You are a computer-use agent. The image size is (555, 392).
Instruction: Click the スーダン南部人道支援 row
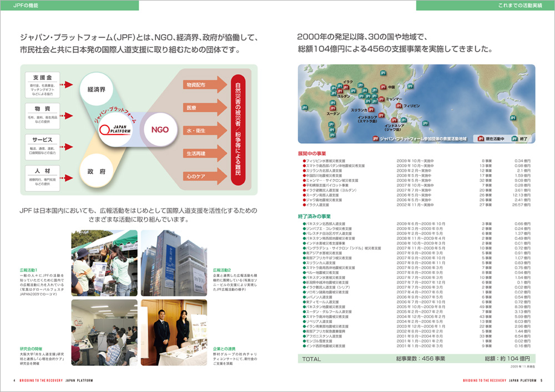click(417, 195)
